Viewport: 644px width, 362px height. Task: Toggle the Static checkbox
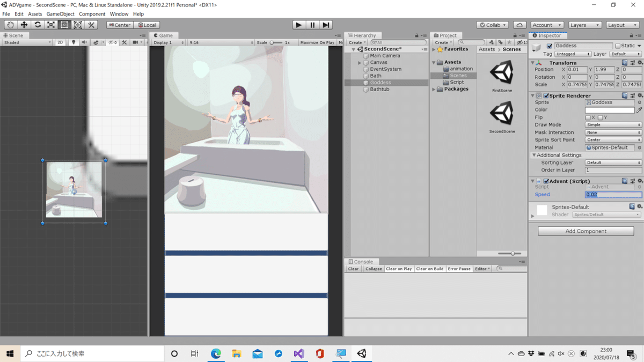[618, 46]
